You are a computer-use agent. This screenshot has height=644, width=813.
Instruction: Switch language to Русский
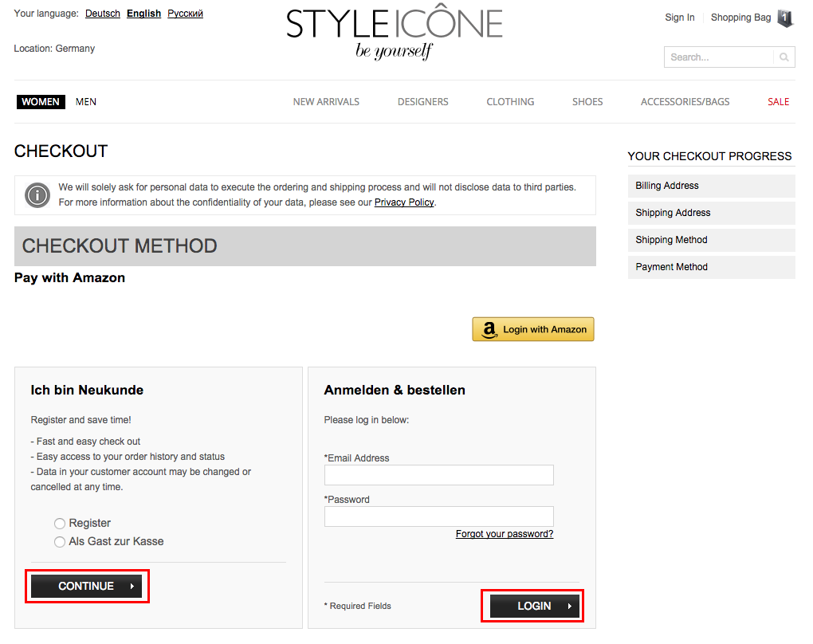coord(185,14)
